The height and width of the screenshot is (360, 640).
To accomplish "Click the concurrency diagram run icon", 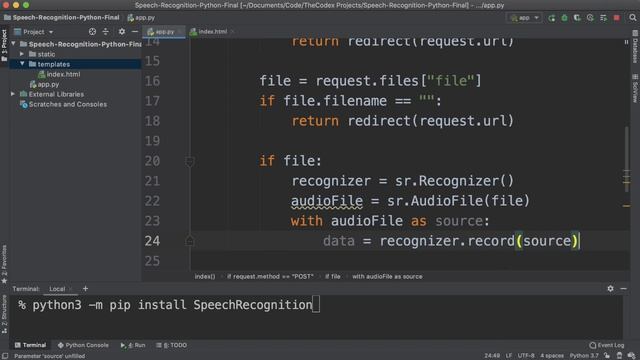I will [x=603, y=18].
